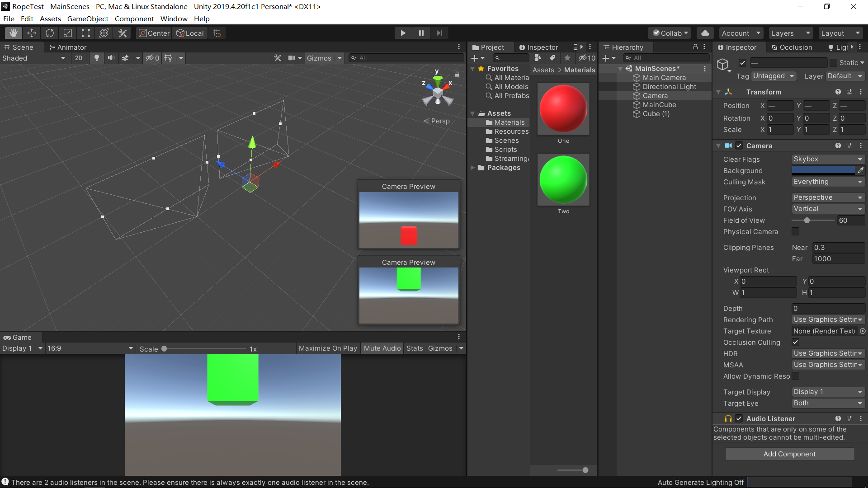Click the Background color swatch
Viewport: 868px width, 488px height.
pos(823,170)
